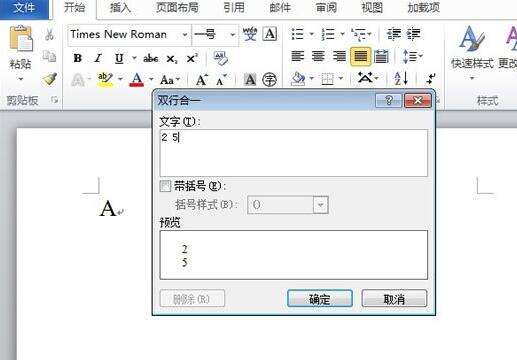The height and width of the screenshot is (360, 517).
Task: Click the borders grid icon
Action: click(x=328, y=79)
